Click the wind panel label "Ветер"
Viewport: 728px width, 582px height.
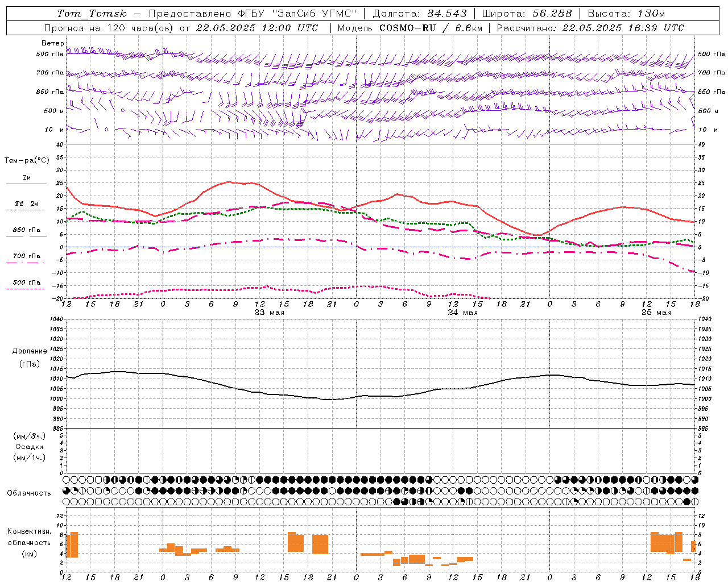[52, 43]
